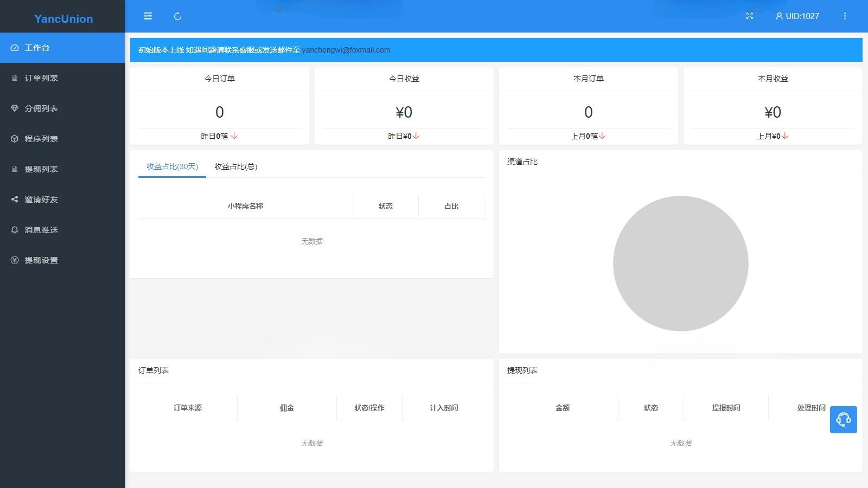The width and height of the screenshot is (868, 488).
Task: Refresh the dashboard using the reload icon
Action: 177,16
